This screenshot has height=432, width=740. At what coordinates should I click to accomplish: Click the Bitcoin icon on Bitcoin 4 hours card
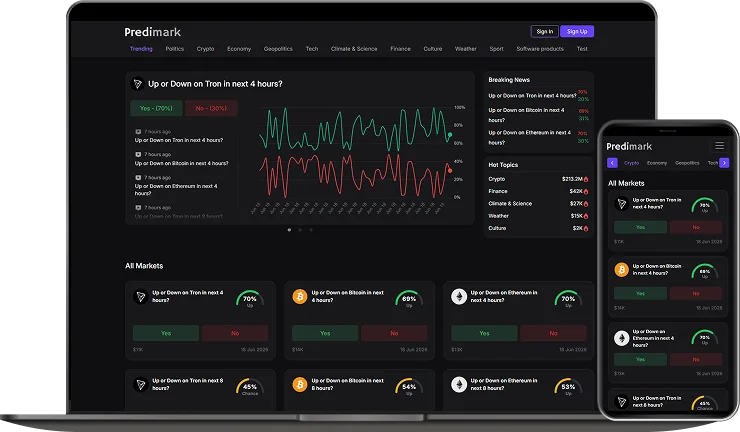[300, 296]
